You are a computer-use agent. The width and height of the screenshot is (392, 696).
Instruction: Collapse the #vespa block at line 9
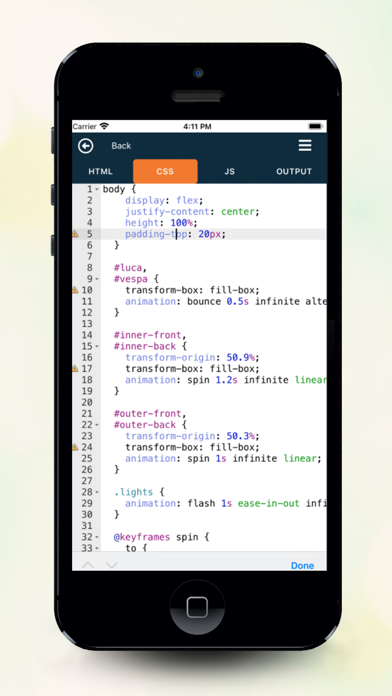click(97, 279)
